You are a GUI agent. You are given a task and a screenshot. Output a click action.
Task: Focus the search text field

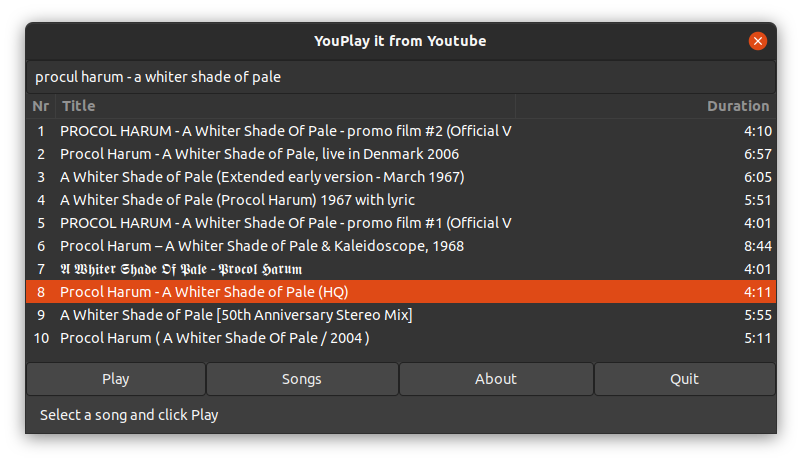401,77
